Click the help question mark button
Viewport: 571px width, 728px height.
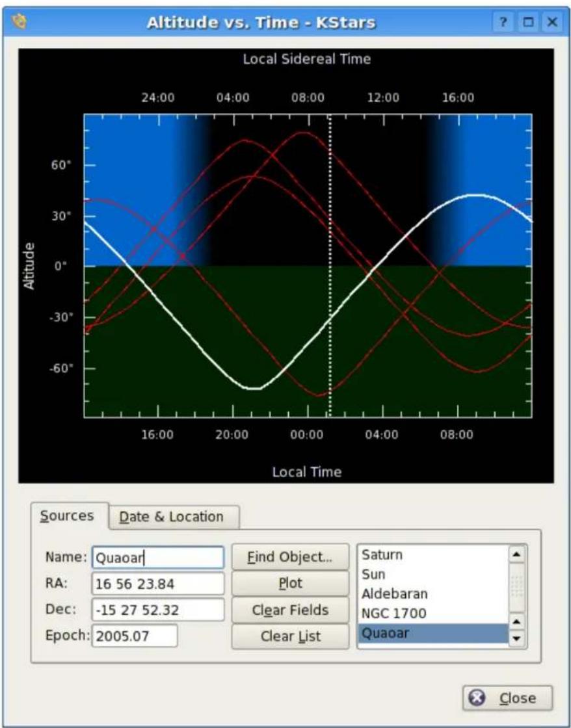click(503, 22)
